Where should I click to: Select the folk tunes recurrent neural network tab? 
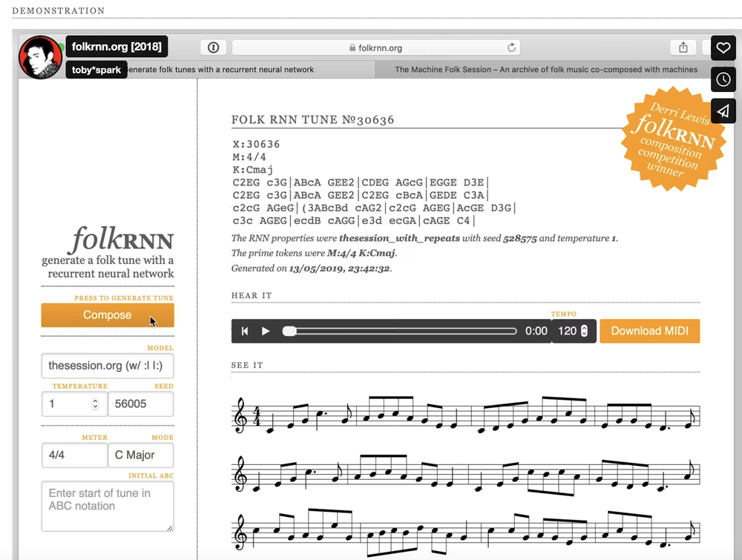click(x=220, y=70)
